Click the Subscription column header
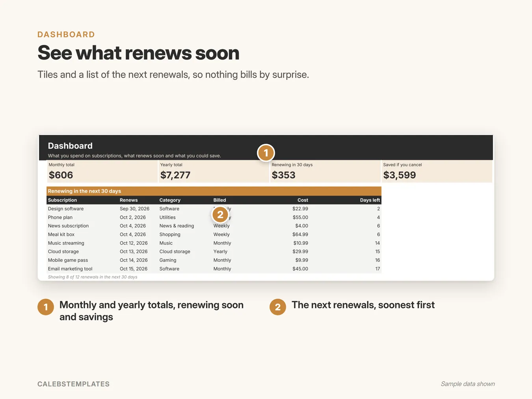Viewport: 532px width, 399px height. [x=62, y=200]
